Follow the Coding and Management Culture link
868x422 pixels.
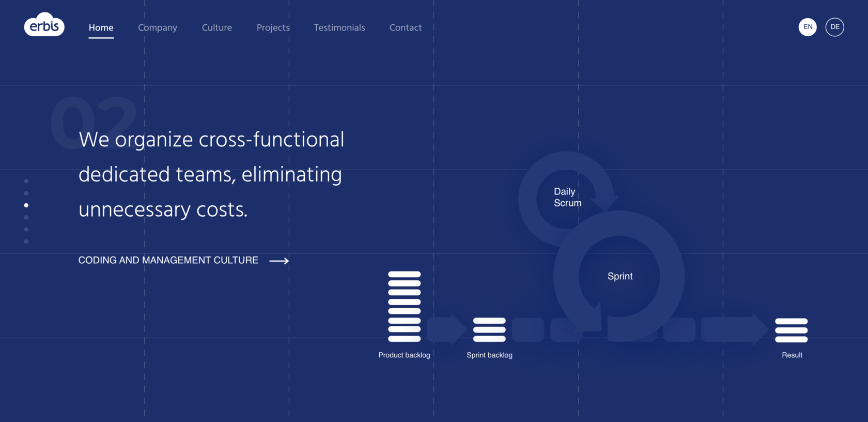[168, 260]
